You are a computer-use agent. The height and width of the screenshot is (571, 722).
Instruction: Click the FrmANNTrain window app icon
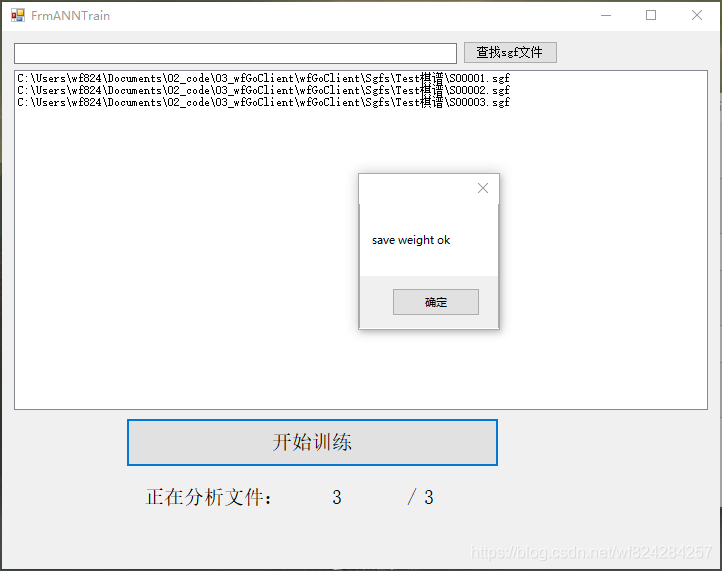(18, 15)
